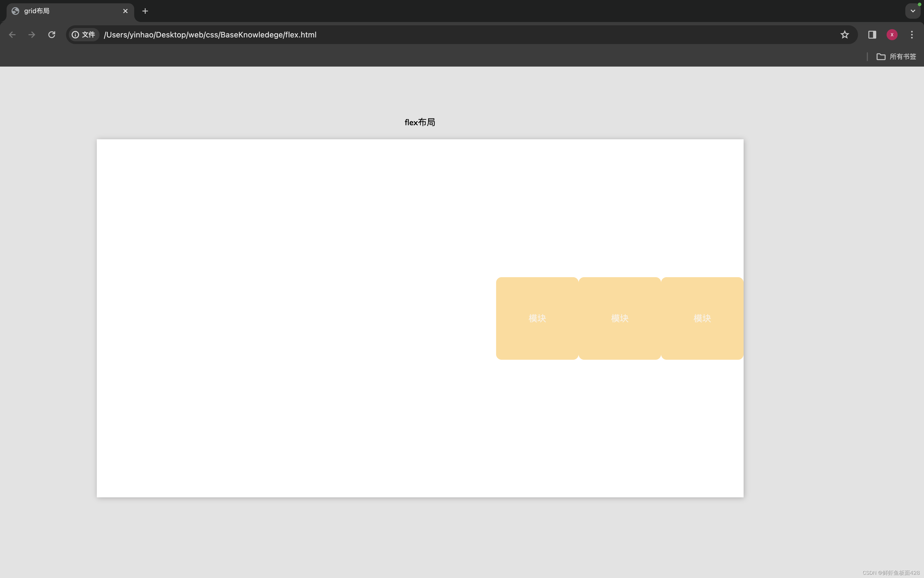
Task: Reload the flex.html page
Action: pos(52,35)
